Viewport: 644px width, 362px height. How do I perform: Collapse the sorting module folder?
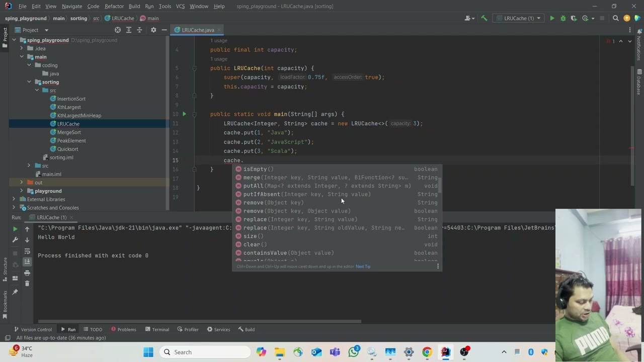click(x=29, y=82)
